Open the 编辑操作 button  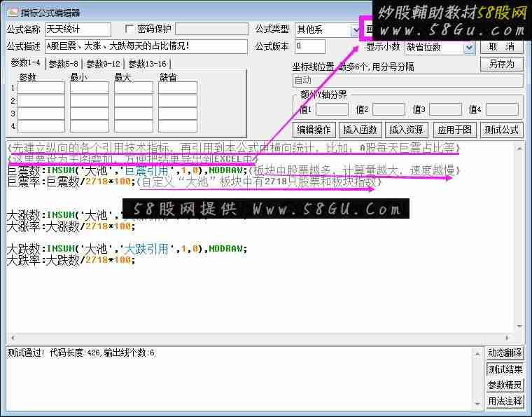[x=314, y=130]
